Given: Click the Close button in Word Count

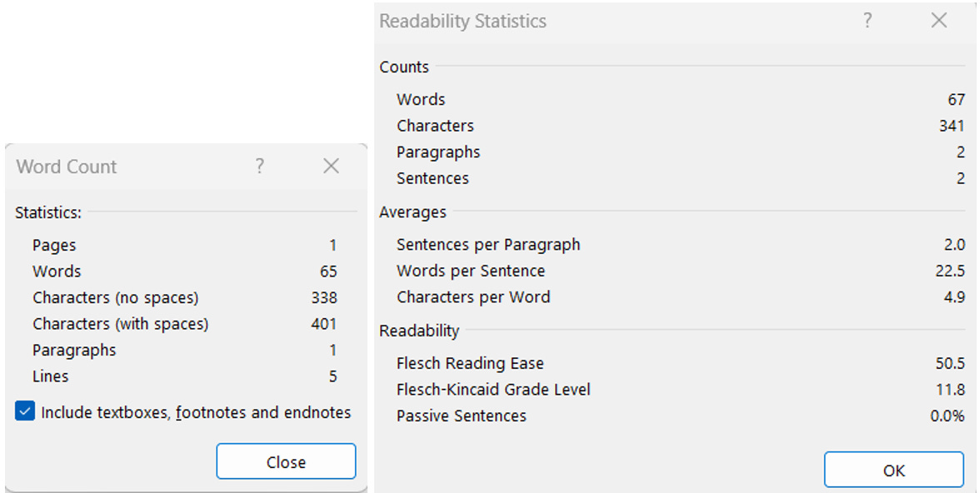Looking at the screenshot, I should (x=287, y=461).
